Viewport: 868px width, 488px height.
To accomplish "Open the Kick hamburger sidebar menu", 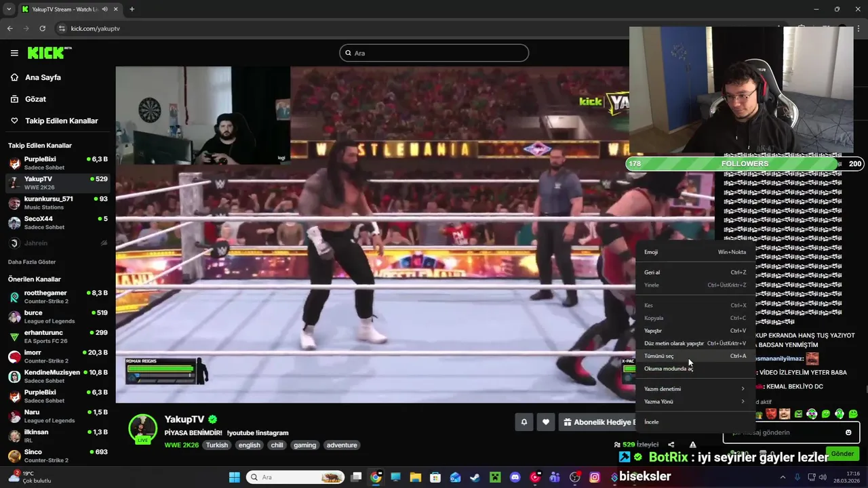I will (x=14, y=53).
